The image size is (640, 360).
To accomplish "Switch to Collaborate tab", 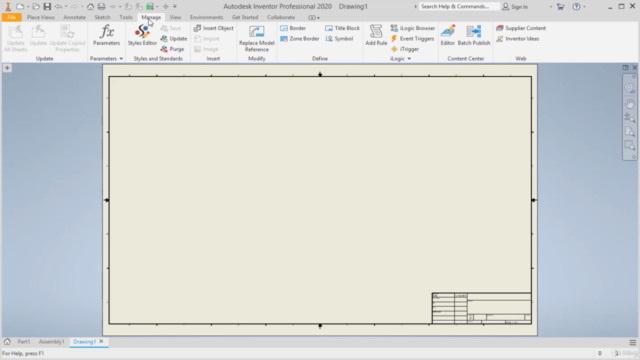I will (x=281, y=18).
